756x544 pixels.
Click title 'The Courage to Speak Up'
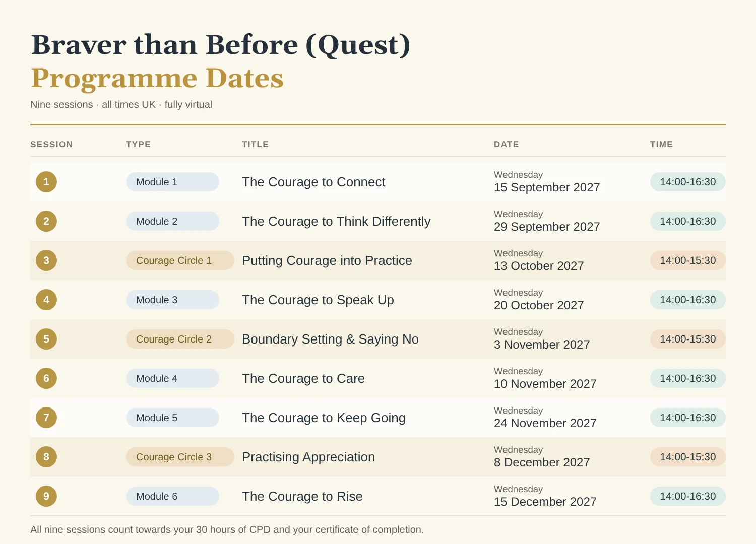318,300
